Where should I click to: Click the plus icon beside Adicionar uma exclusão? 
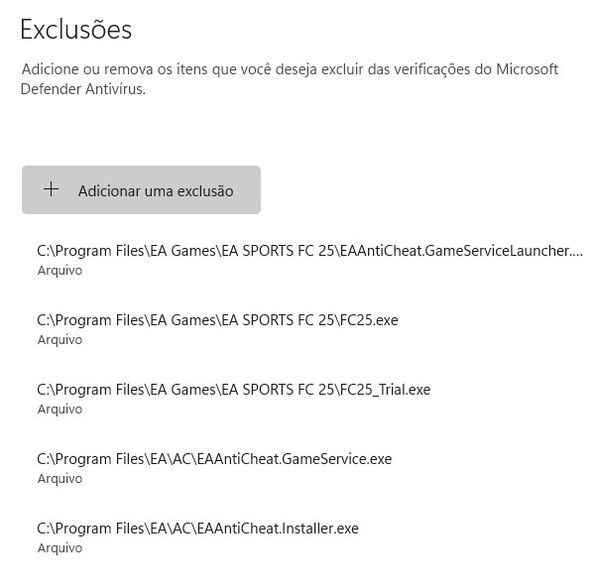[x=51, y=189]
